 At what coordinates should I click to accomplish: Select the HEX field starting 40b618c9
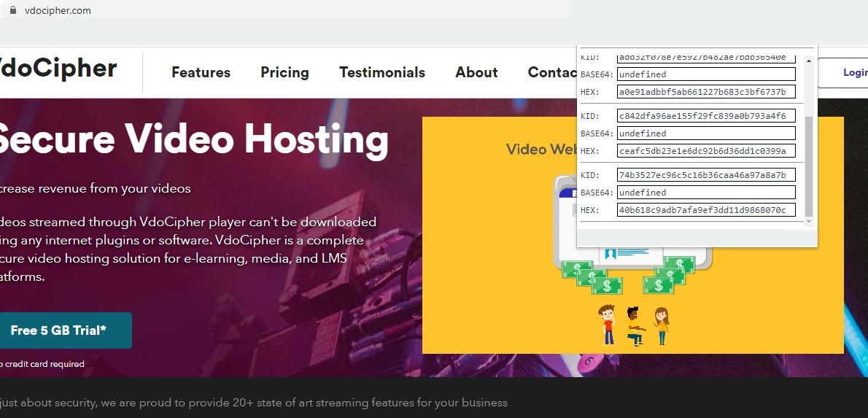click(x=706, y=210)
